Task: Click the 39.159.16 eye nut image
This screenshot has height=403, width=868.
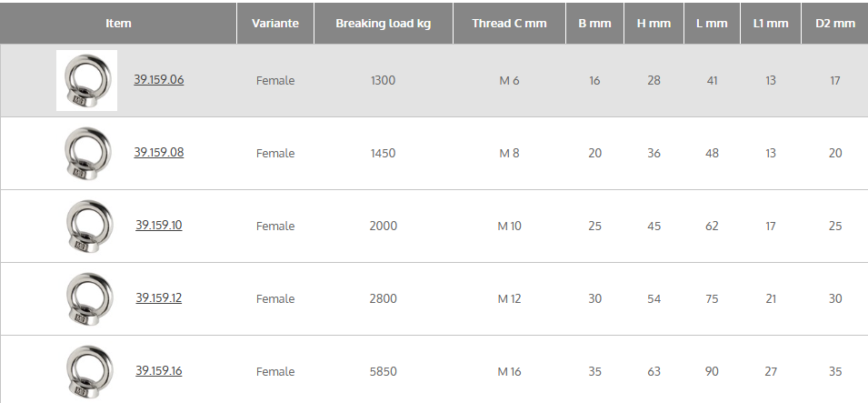Action: click(x=86, y=371)
